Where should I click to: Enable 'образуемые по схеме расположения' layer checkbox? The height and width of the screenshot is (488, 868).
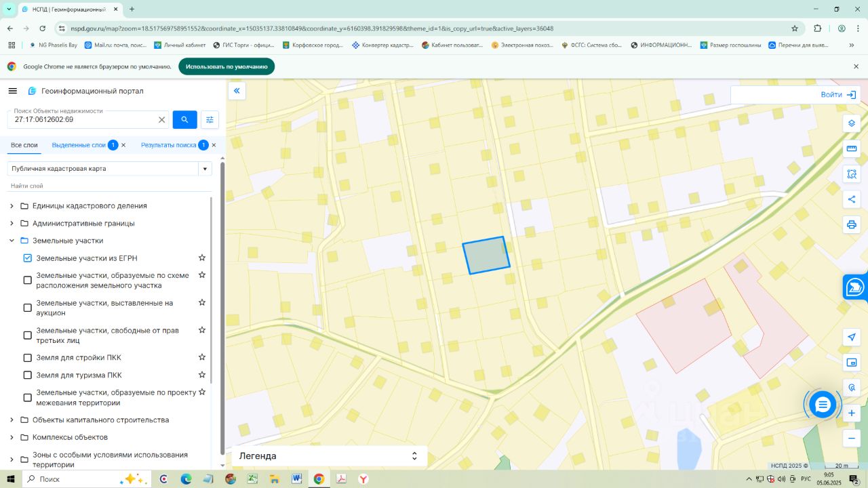click(x=28, y=280)
